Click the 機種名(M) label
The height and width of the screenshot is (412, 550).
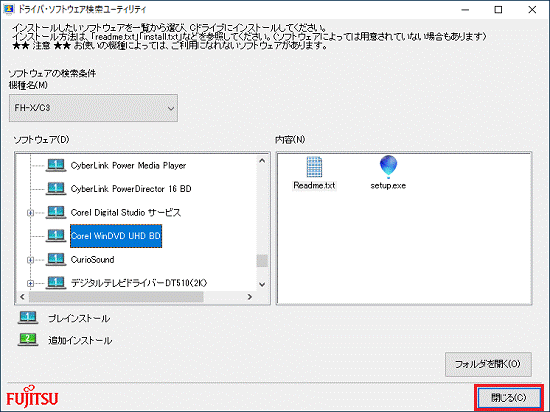[28, 85]
